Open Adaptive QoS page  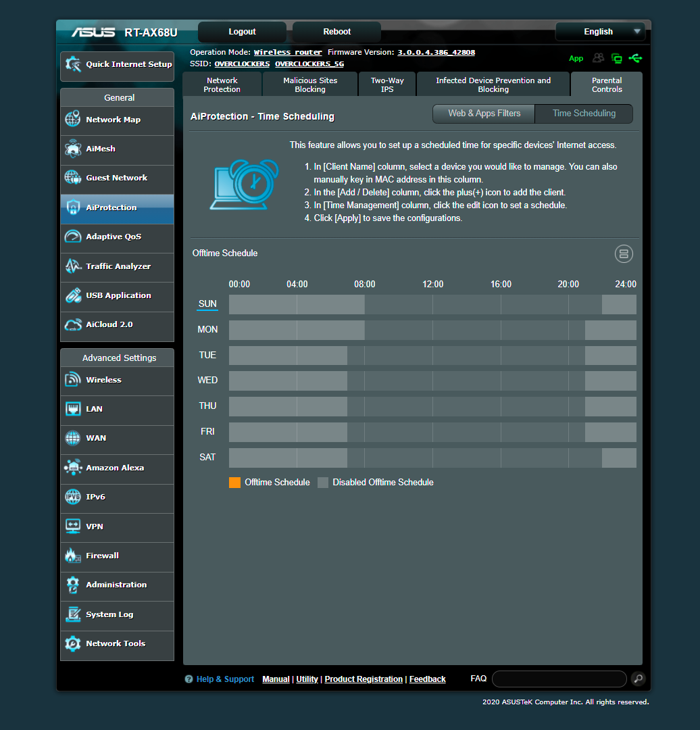coord(117,237)
